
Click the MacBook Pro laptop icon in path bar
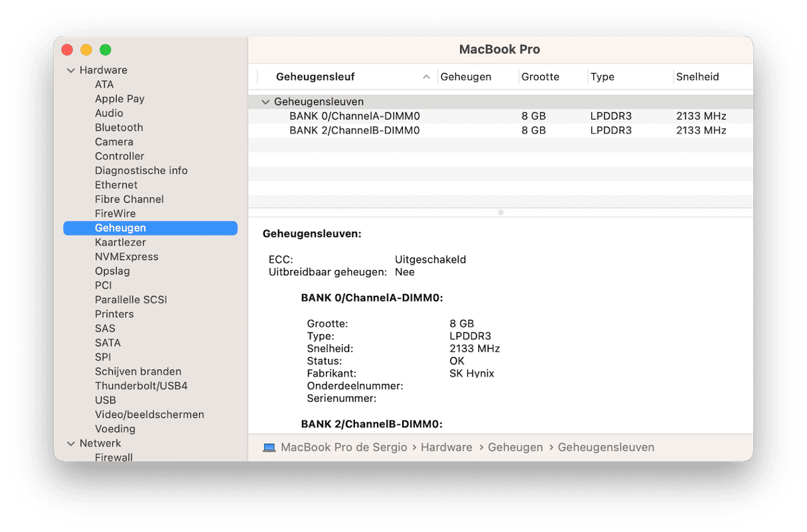[x=269, y=448]
